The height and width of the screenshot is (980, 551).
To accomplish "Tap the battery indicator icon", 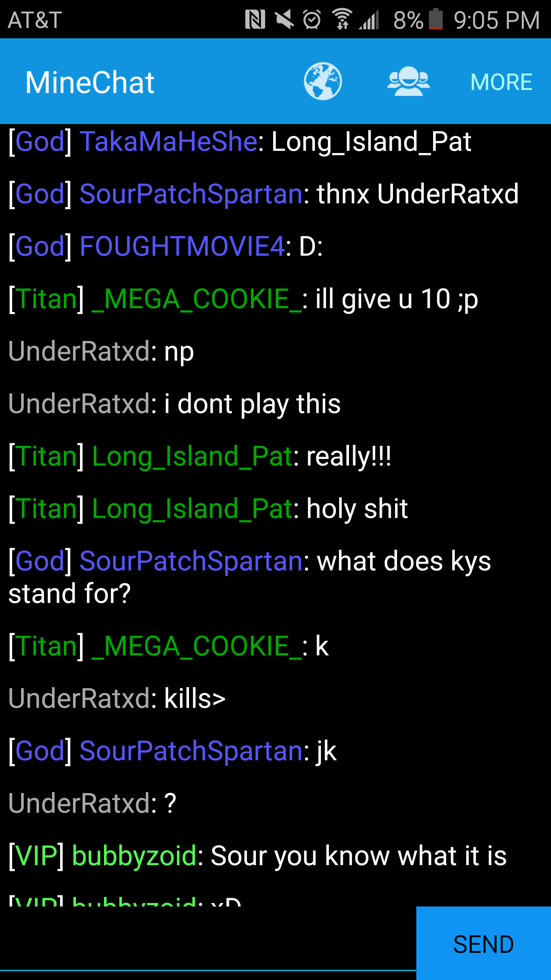I will click(x=436, y=19).
